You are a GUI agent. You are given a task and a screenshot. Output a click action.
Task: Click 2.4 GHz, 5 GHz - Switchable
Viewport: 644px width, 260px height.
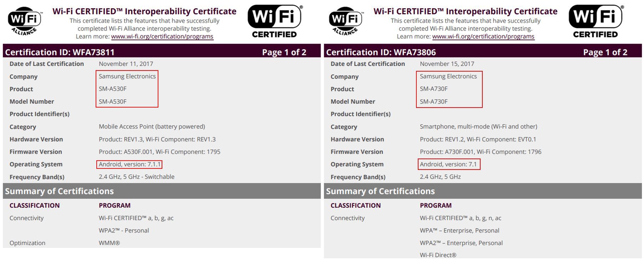[137, 177]
